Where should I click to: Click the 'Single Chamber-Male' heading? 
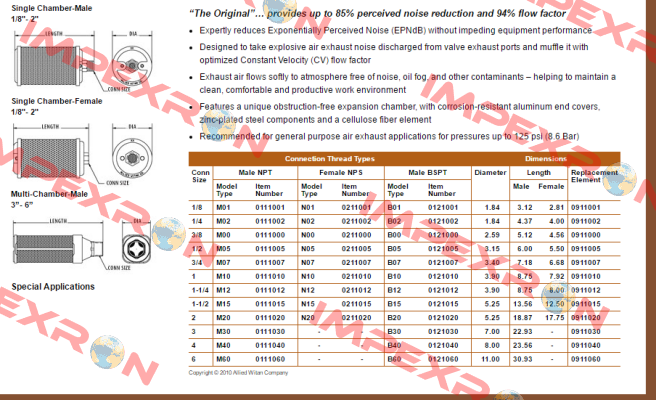[x=51, y=8]
